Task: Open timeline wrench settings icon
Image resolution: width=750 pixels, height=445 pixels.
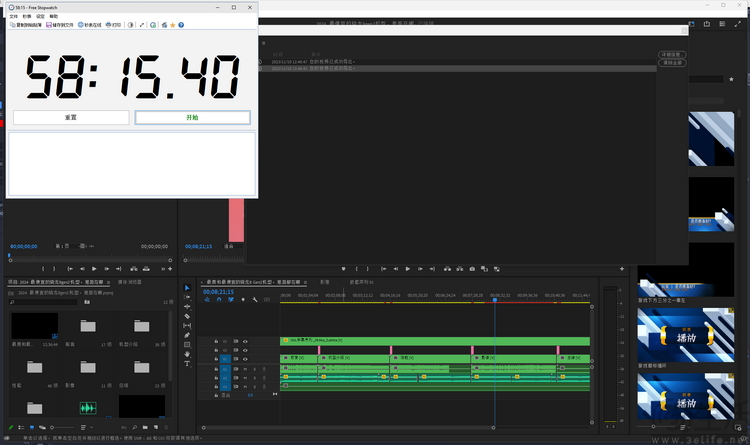Action: (x=255, y=300)
